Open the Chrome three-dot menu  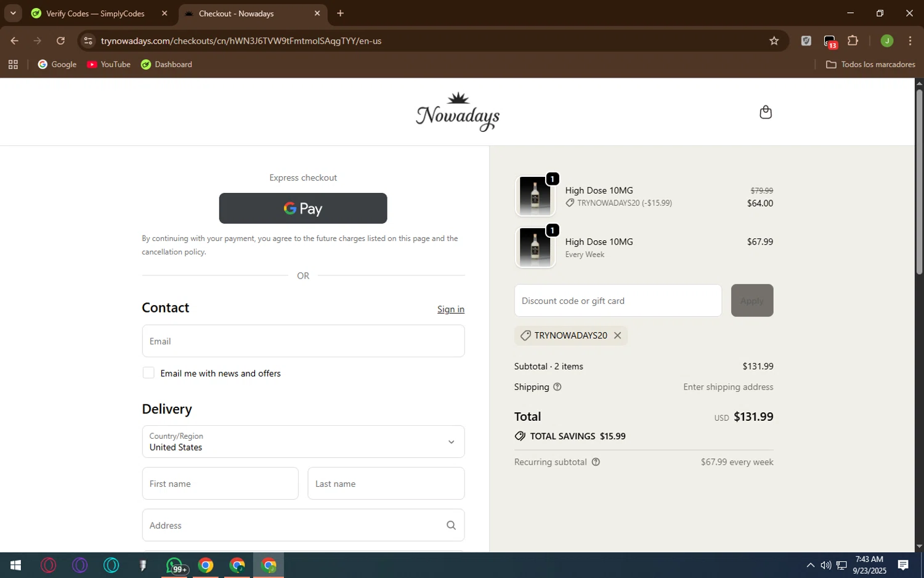(x=910, y=41)
